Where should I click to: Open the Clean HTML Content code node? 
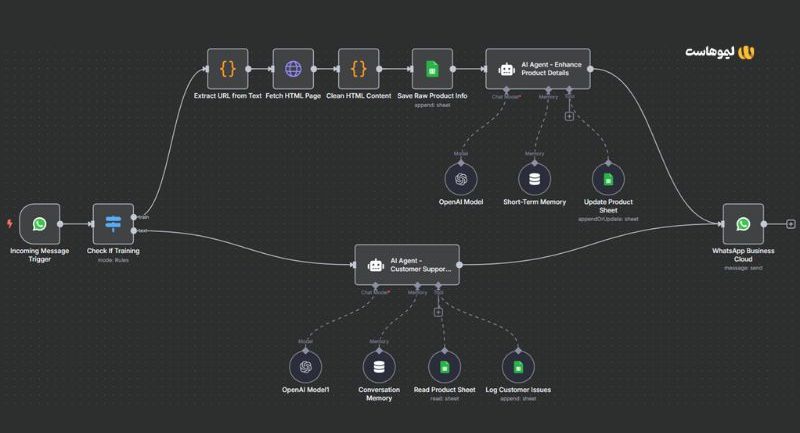pyautogui.click(x=359, y=69)
